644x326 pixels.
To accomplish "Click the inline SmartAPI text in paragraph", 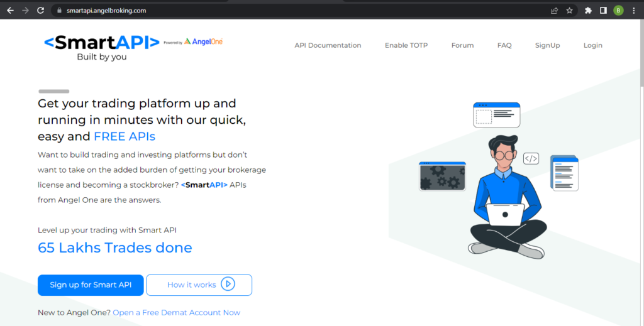I will pyautogui.click(x=204, y=185).
